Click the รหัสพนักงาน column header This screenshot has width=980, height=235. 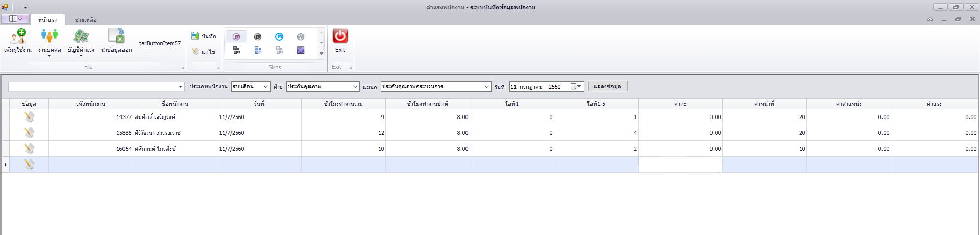[91, 104]
